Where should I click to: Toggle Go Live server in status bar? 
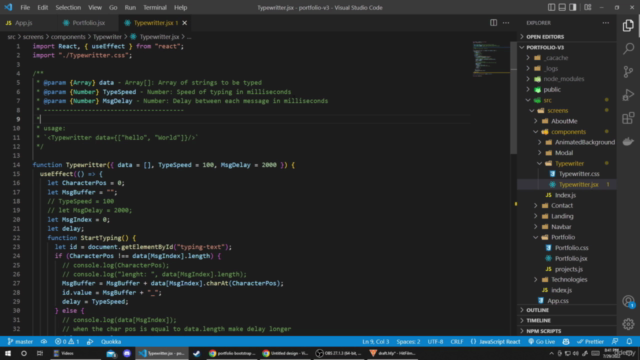[x=542, y=342]
